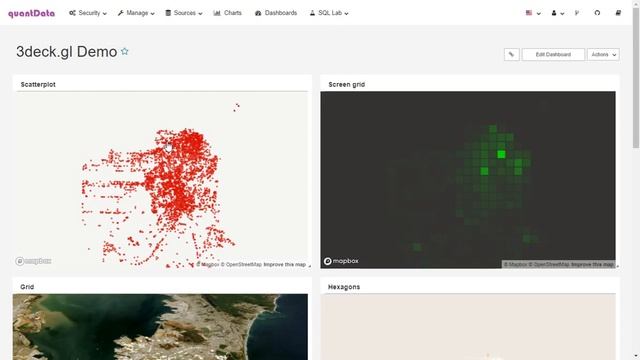Click the link icon button beside Edit Dashboard
This screenshot has height=360, width=640.
tap(511, 54)
